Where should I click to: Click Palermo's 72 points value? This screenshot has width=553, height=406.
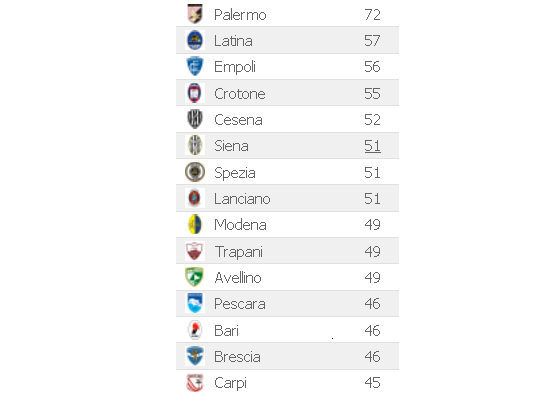click(372, 14)
